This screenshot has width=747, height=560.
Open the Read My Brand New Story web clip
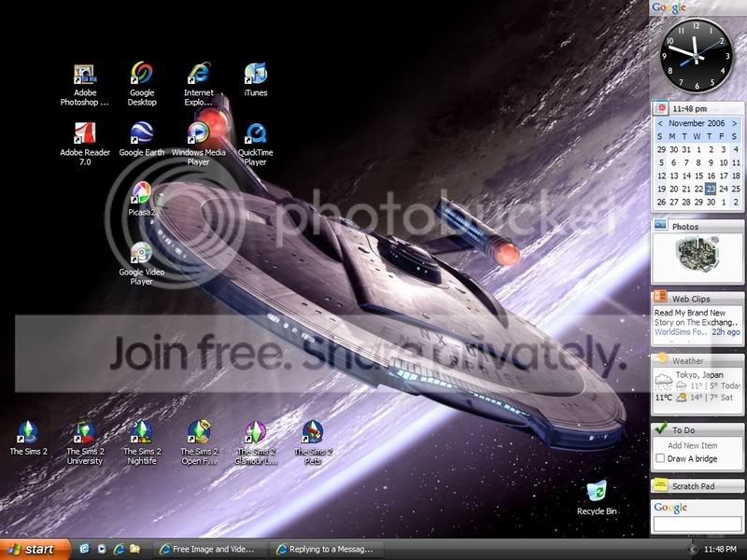click(696, 317)
